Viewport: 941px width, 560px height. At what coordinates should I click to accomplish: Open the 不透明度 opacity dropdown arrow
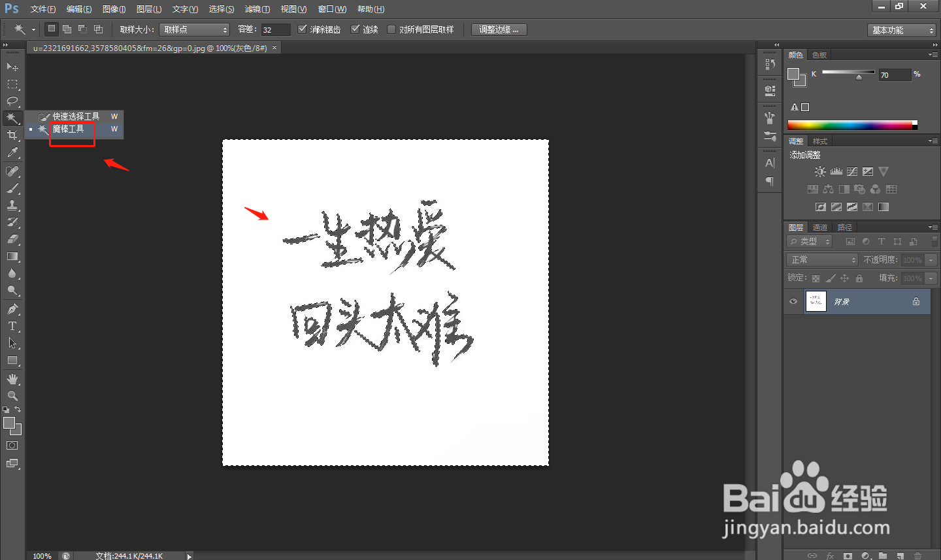tap(931, 259)
